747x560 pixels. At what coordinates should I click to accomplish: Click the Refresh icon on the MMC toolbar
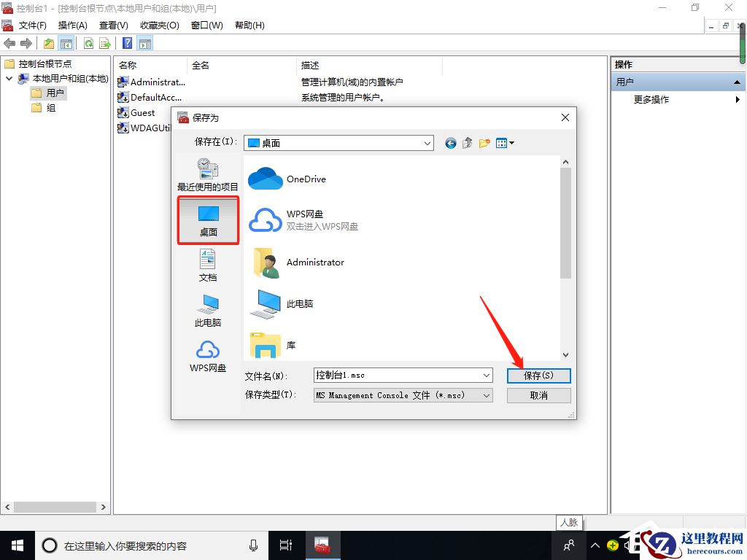88,43
